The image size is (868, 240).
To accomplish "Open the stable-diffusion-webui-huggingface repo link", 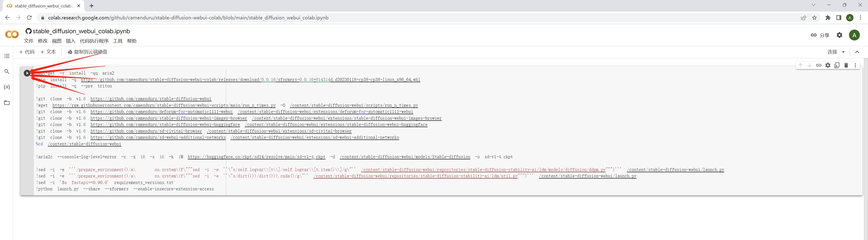I will (x=165, y=125).
